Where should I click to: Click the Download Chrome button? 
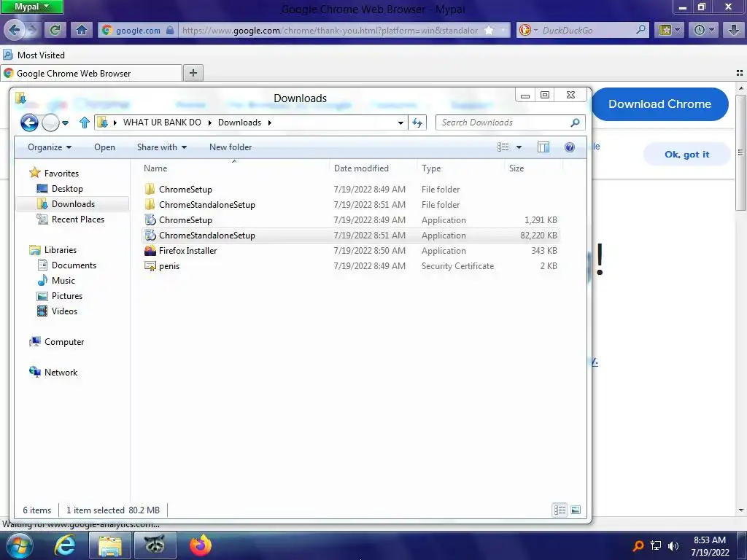[x=659, y=104]
